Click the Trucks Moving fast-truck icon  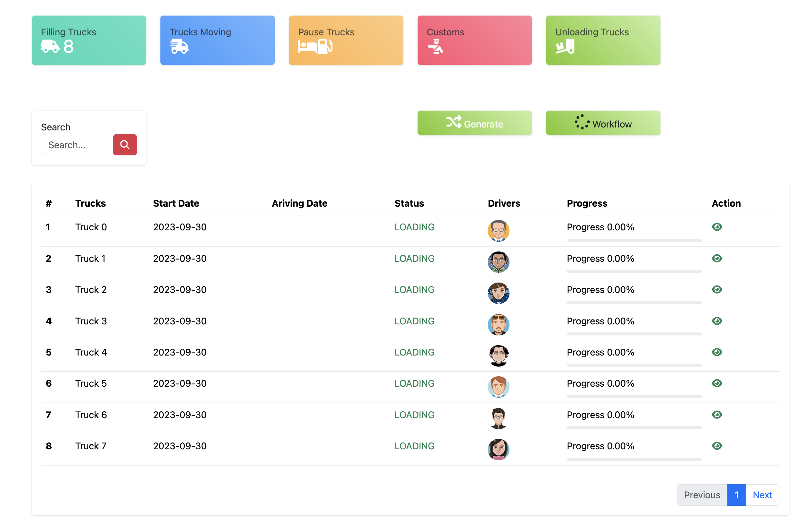(179, 46)
